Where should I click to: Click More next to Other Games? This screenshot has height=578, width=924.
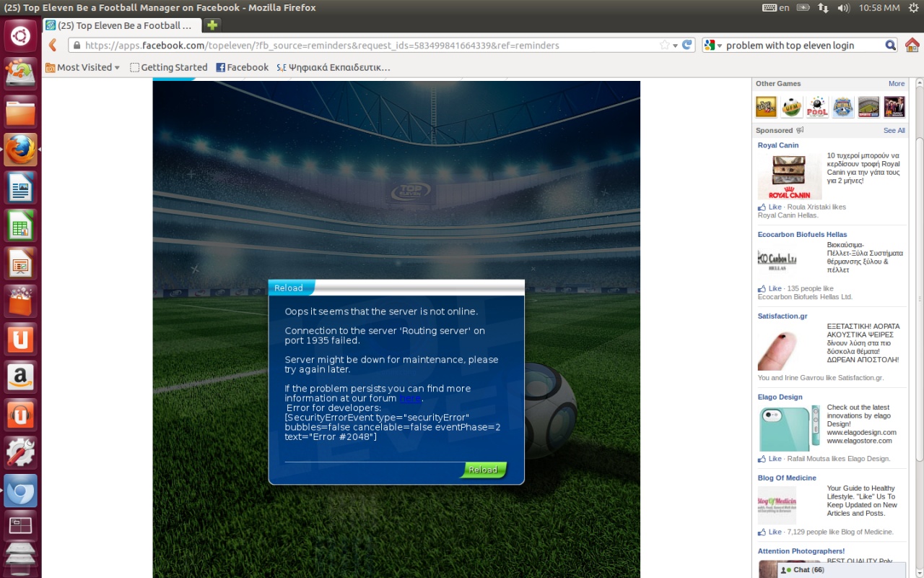click(x=897, y=84)
